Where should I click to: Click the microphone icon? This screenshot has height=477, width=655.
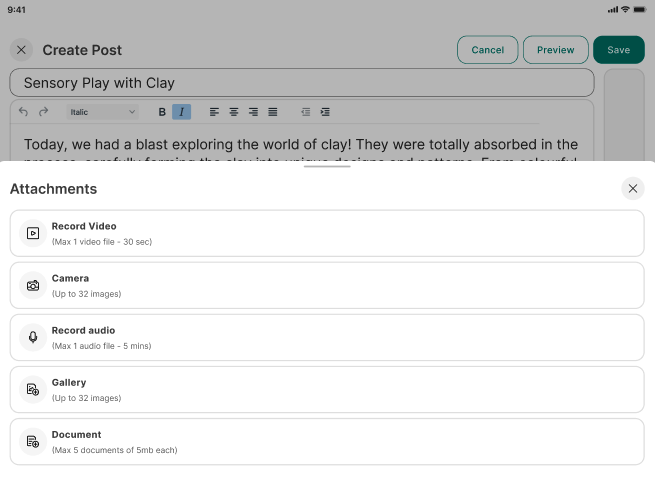(x=33, y=337)
